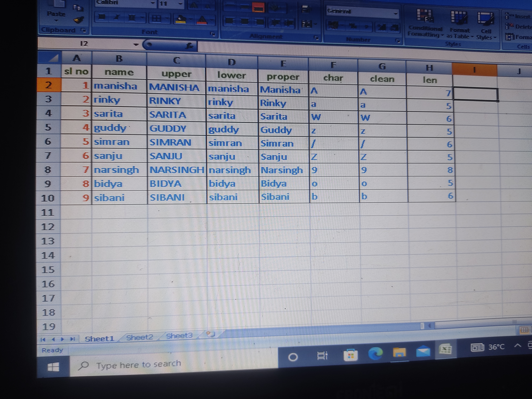Click the Percent Style icon
Image resolution: width=532 pixels, height=399 pixels.
(353, 26)
